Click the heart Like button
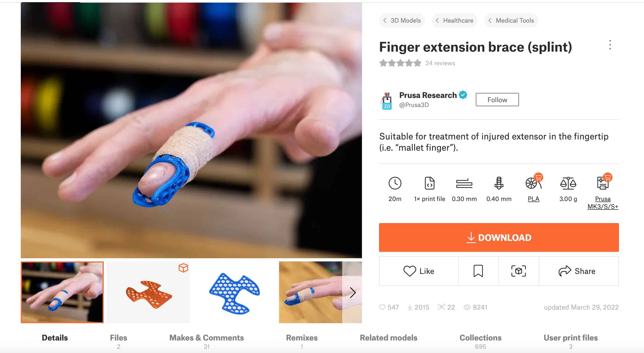The width and height of the screenshot is (644, 353). (419, 271)
